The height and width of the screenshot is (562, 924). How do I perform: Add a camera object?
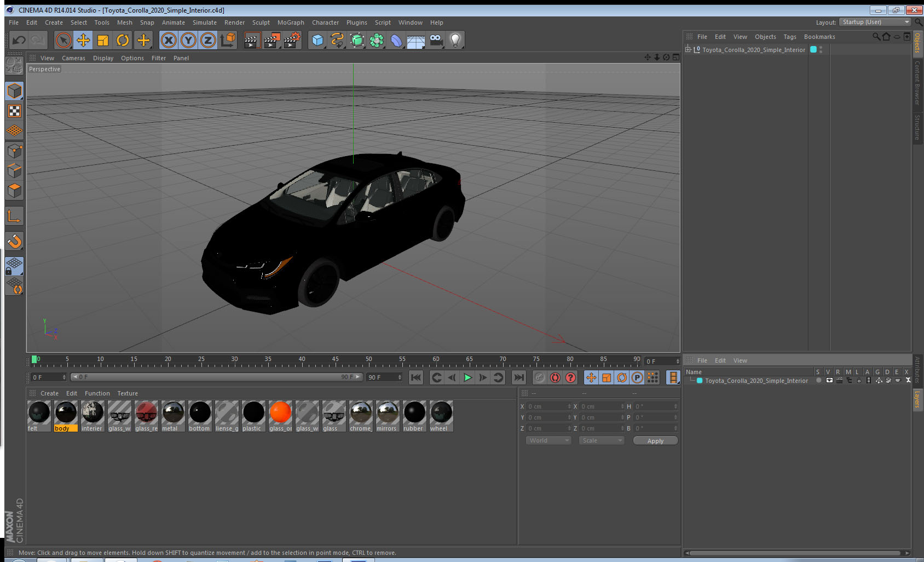[436, 40]
